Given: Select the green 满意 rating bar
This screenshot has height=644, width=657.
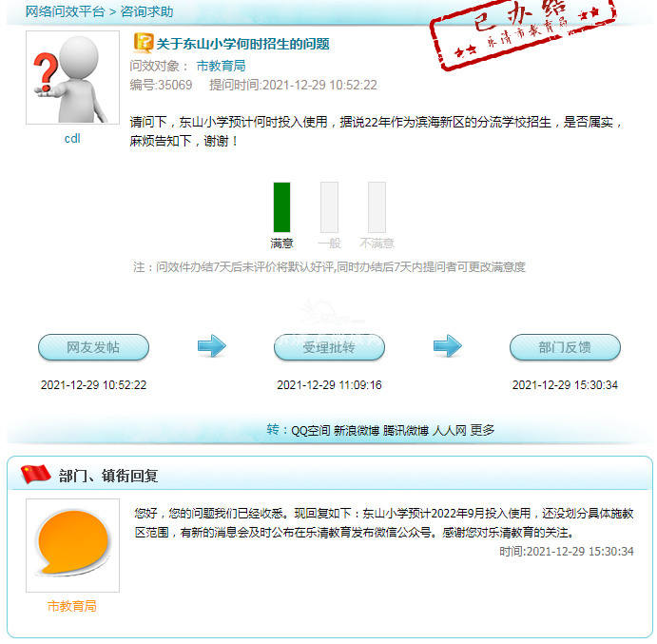Looking at the screenshot, I should (x=281, y=207).
